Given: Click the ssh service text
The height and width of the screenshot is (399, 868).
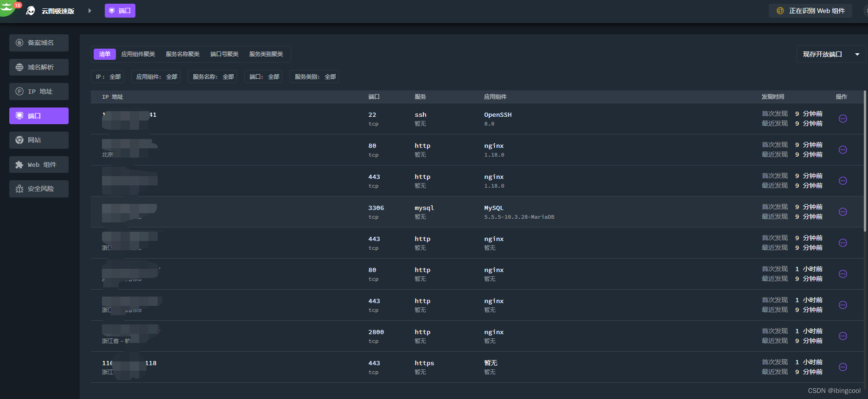Looking at the screenshot, I should click(x=421, y=114).
